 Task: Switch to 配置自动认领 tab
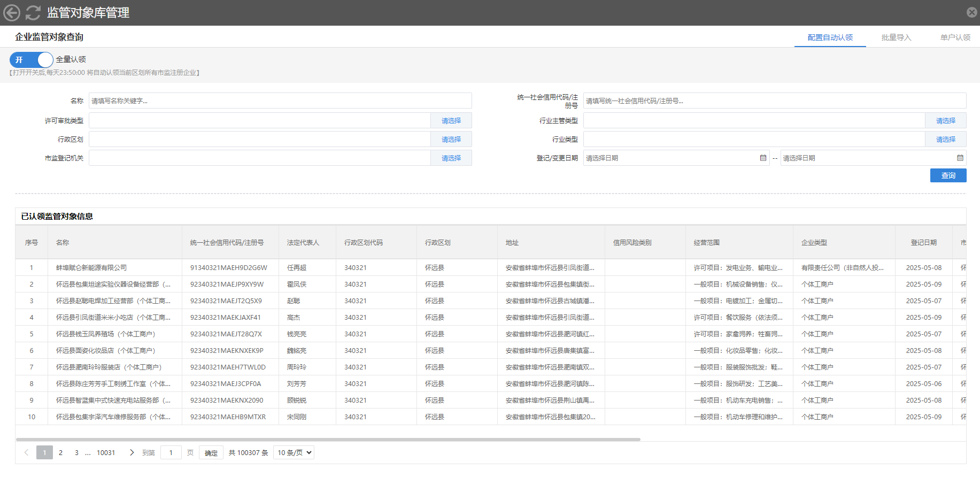830,37
